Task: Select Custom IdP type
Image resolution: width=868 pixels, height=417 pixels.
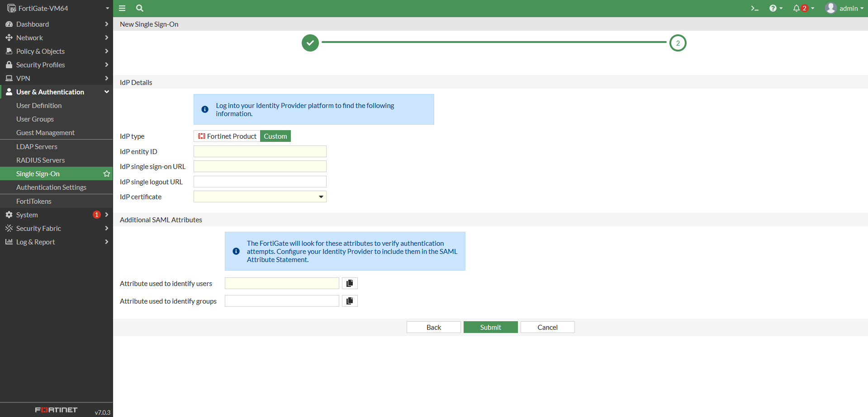Action: click(275, 136)
